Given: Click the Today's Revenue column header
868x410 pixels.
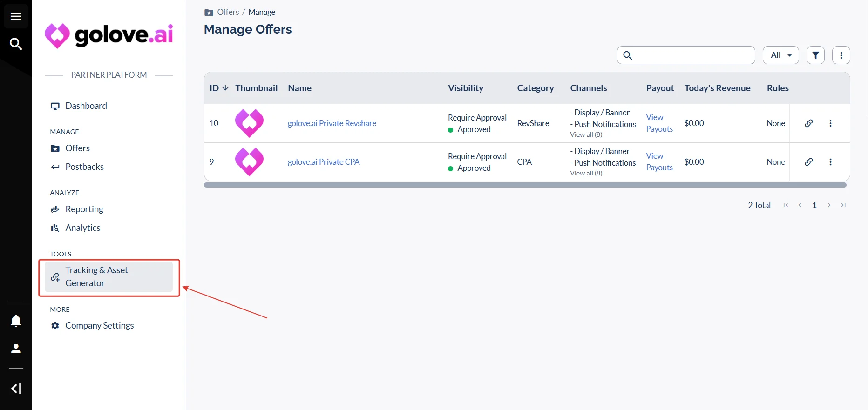Looking at the screenshot, I should [x=717, y=88].
